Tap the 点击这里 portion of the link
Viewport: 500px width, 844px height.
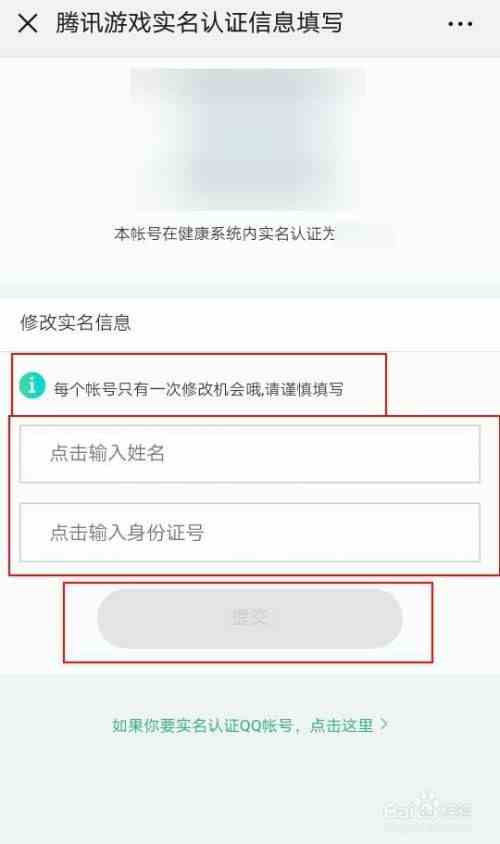[x=342, y=725]
